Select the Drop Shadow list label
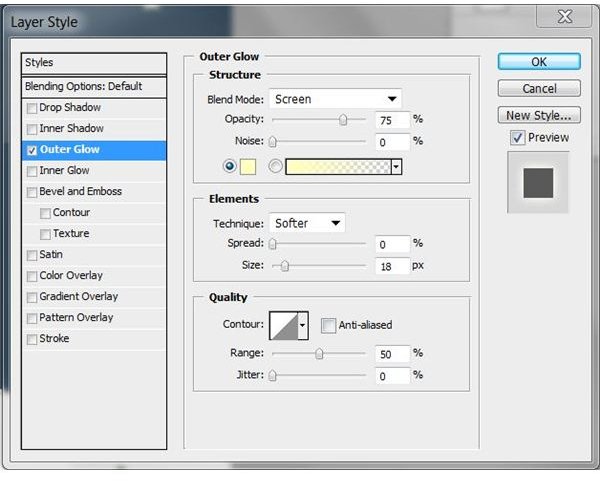The image size is (600, 481). (x=70, y=108)
